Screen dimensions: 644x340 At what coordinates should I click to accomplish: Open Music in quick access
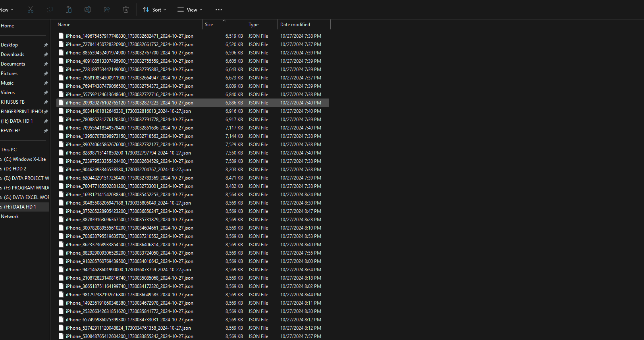8,83
